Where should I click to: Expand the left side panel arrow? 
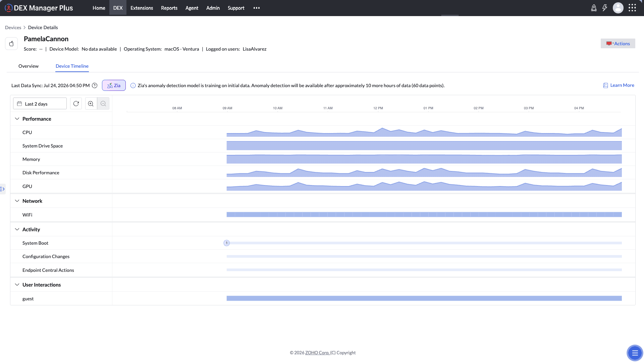(2, 189)
